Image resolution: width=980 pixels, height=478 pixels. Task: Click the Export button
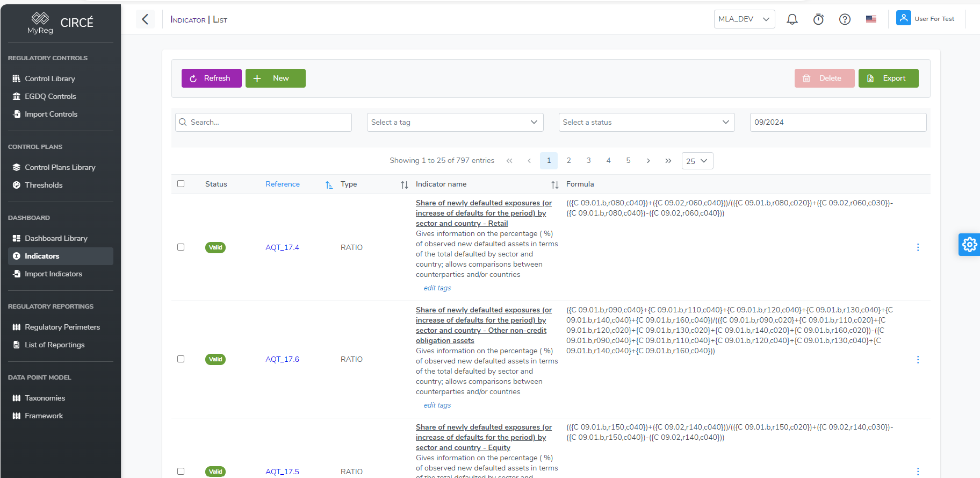coord(888,78)
